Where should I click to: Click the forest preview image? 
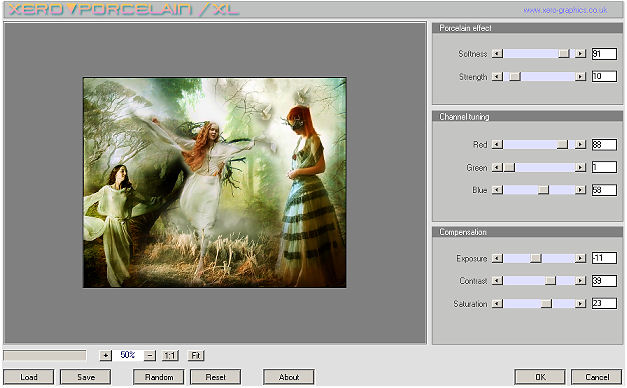pos(215,182)
